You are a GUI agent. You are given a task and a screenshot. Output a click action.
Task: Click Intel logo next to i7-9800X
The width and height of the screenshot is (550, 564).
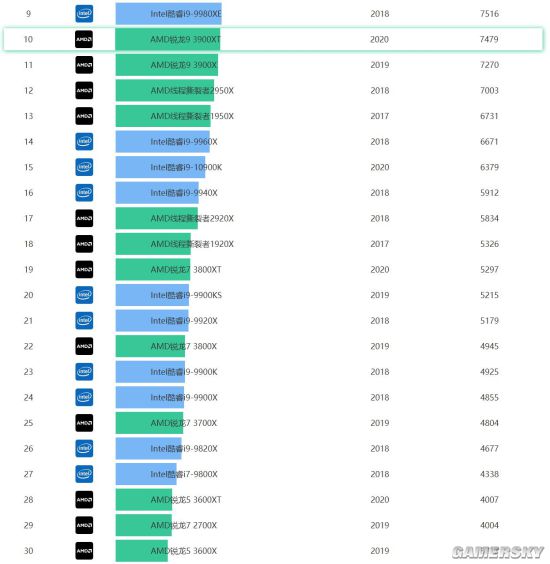(84, 474)
